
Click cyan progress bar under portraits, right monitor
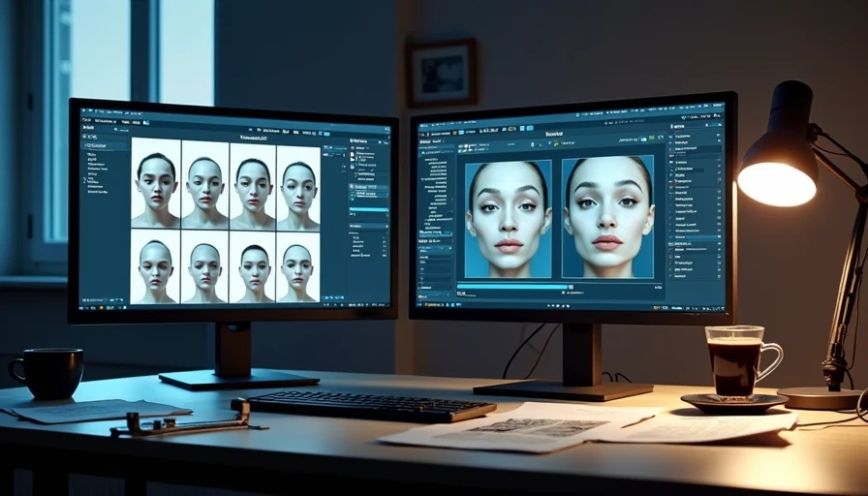pos(512,286)
